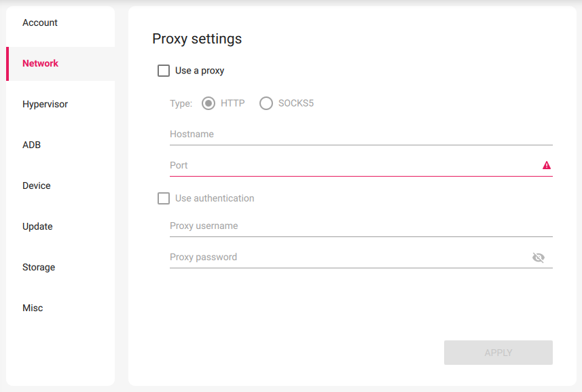The image size is (582, 392).
Task: Click the Port input field
Action: [306, 165]
